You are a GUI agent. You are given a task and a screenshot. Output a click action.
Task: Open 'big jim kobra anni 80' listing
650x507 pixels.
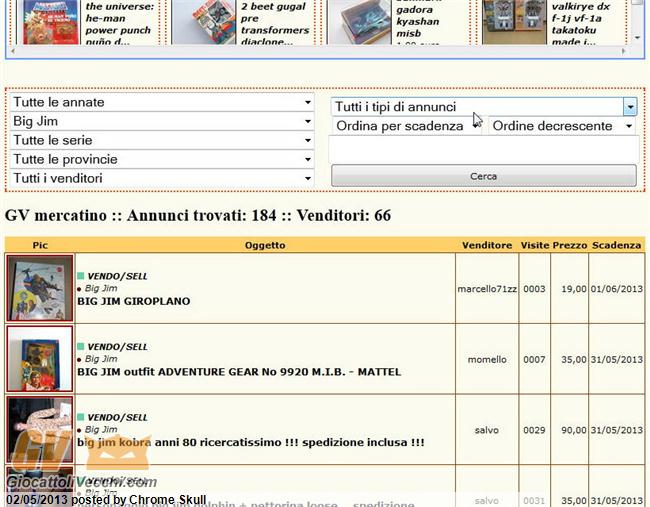click(251, 443)
